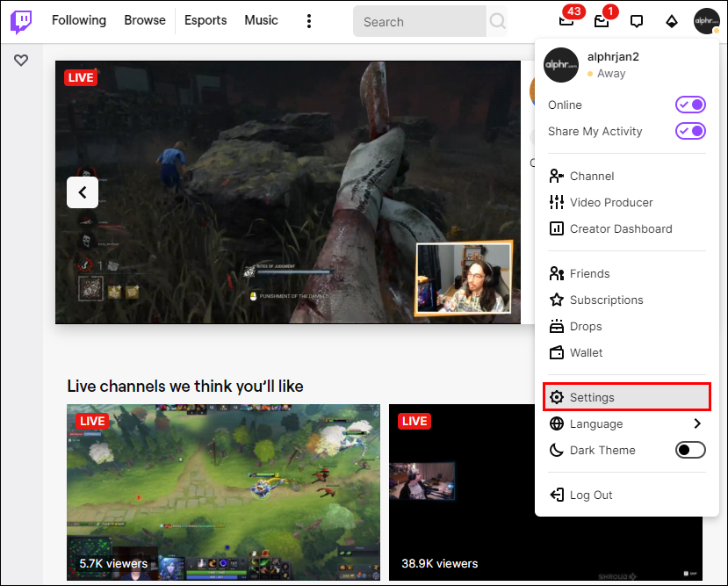This screenshot has height=586, width=728.
Task: Open the three-dot more options menu
Action: (309, 21)
